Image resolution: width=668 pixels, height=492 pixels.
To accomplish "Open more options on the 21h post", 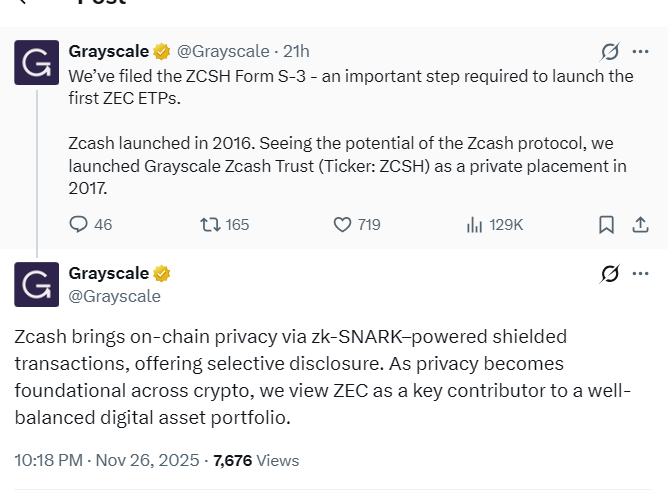I will click(x=641, y=52).
